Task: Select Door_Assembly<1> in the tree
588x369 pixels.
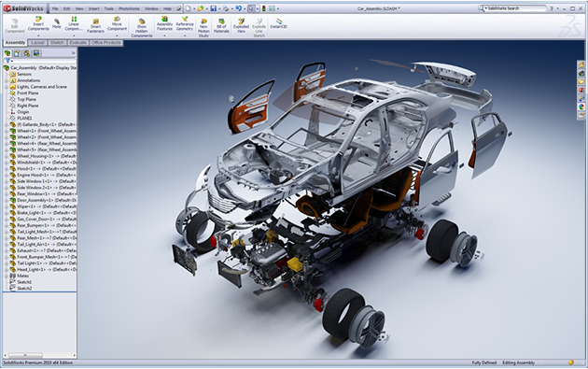Action: click(47, 200)
